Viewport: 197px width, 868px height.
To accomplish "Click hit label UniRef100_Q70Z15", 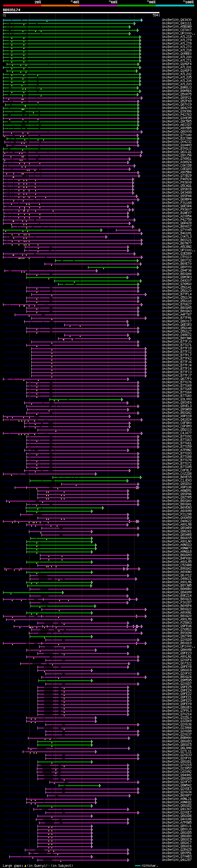I will click(177, 765).
